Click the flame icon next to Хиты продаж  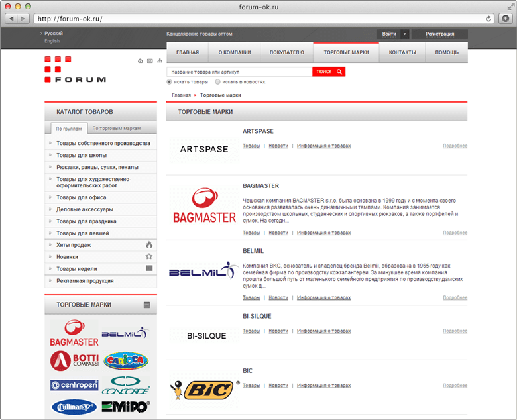click(x=149, y=245)
